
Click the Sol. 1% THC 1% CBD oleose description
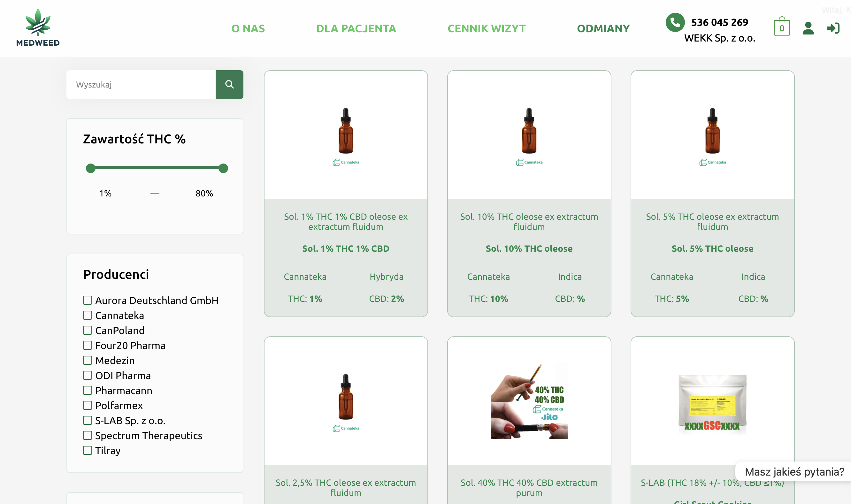pos(346,222)
